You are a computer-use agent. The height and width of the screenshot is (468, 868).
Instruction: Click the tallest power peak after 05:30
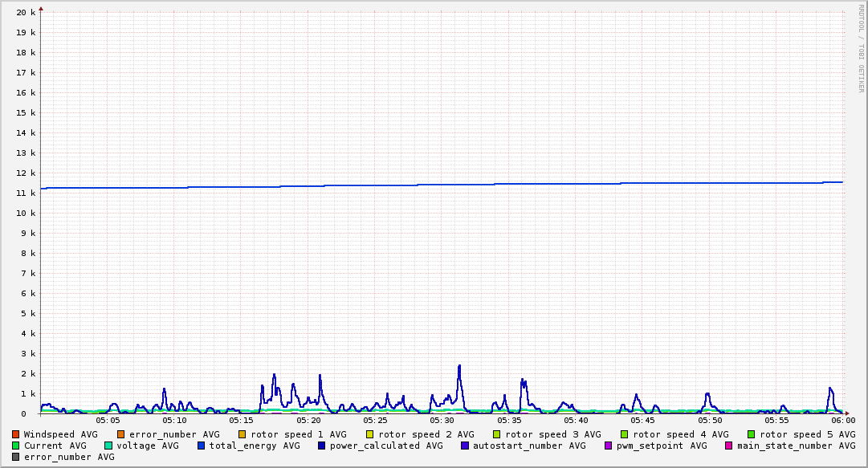(459, 366)
